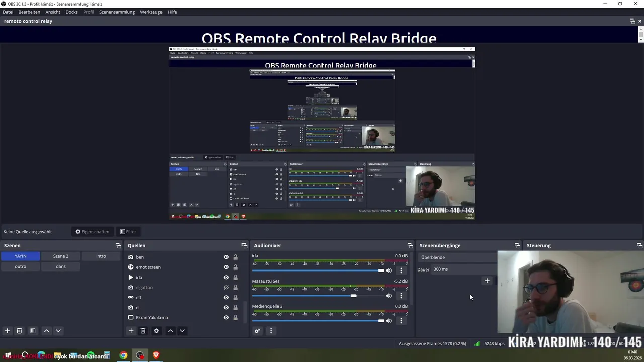Screen dimensions: 644x362
Task: Hide the ben source visibility eye
Action: 226,257
